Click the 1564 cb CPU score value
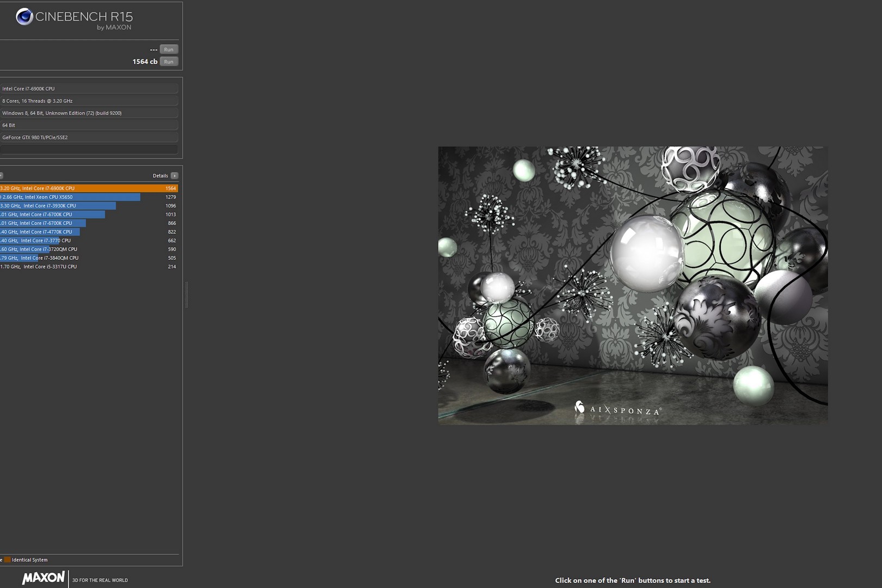The width and height of the screenshot is (882, 588). 145,62
